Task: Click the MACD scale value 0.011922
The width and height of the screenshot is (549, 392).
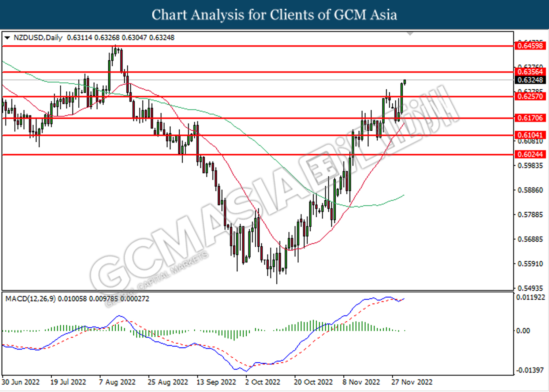Action: click(x=530, y=298)
